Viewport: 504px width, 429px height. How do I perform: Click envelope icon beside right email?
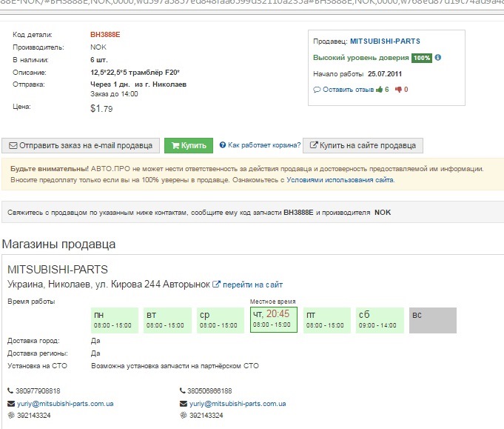(184, 404)
